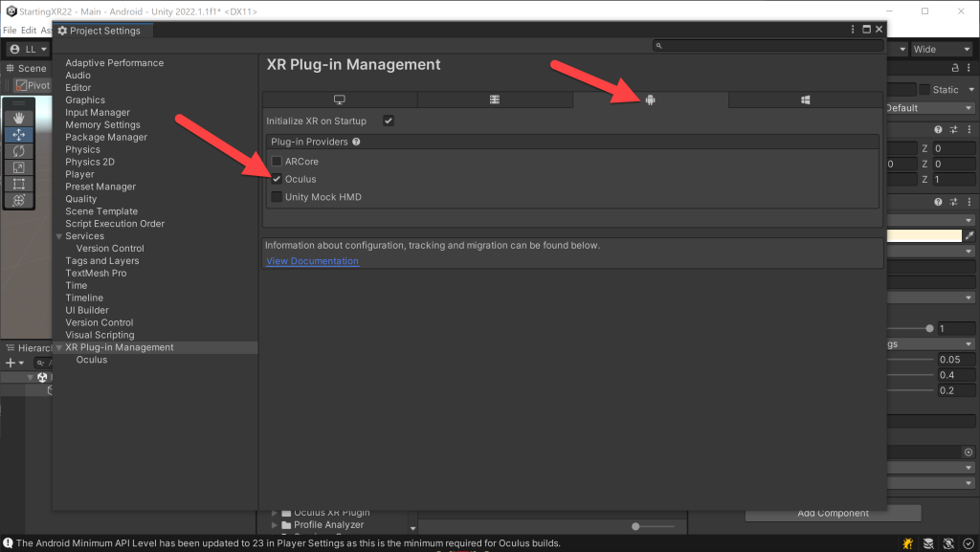
Task: Open the File menu
Action: [10, 30]
